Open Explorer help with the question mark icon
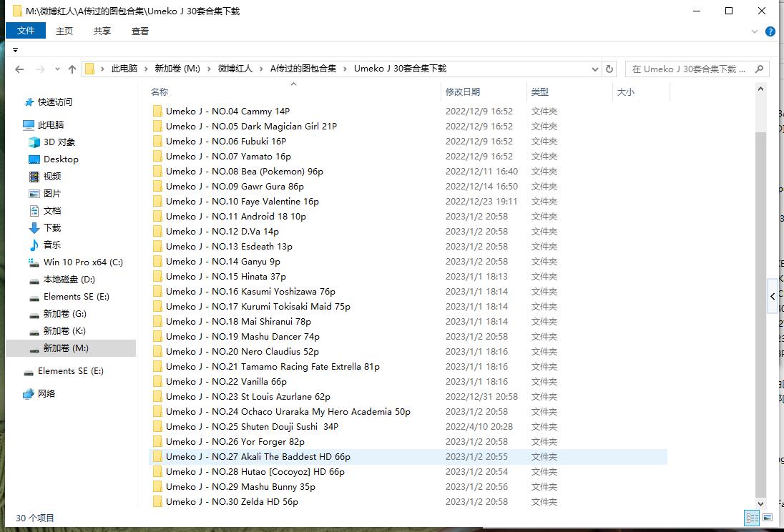Screen dimensions: 784x532 [x=770, y=31]
